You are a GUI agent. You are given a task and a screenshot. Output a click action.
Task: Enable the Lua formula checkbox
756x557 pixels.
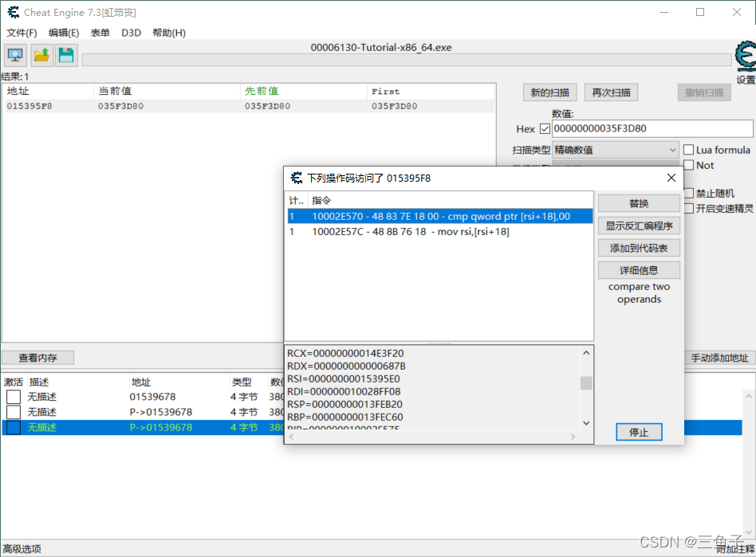click(688, 150)
